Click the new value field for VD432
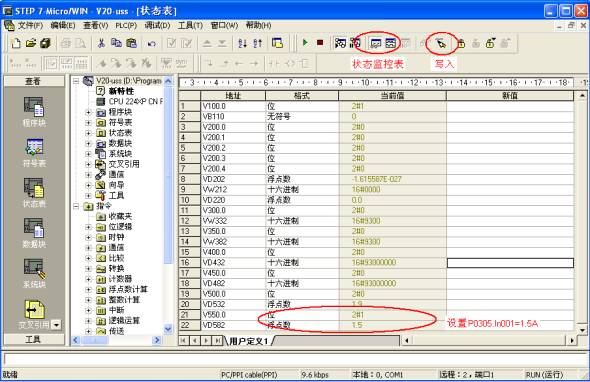Screen dimensions: 590x382 [x=510, y=263]
